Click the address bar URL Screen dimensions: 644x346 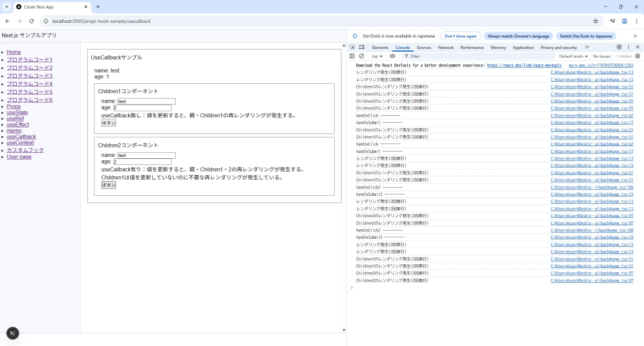point(101,21)
